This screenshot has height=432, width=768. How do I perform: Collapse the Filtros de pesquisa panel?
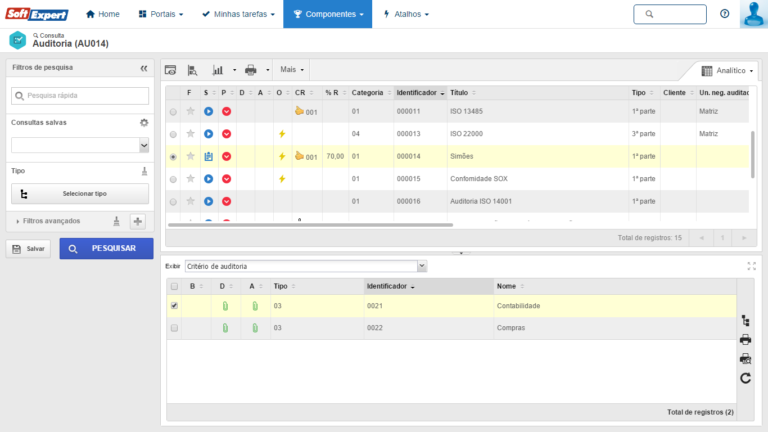143,68
